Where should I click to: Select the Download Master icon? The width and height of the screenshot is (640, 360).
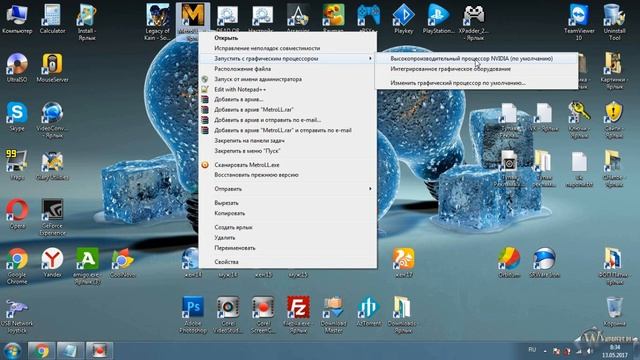coord(333,315)
